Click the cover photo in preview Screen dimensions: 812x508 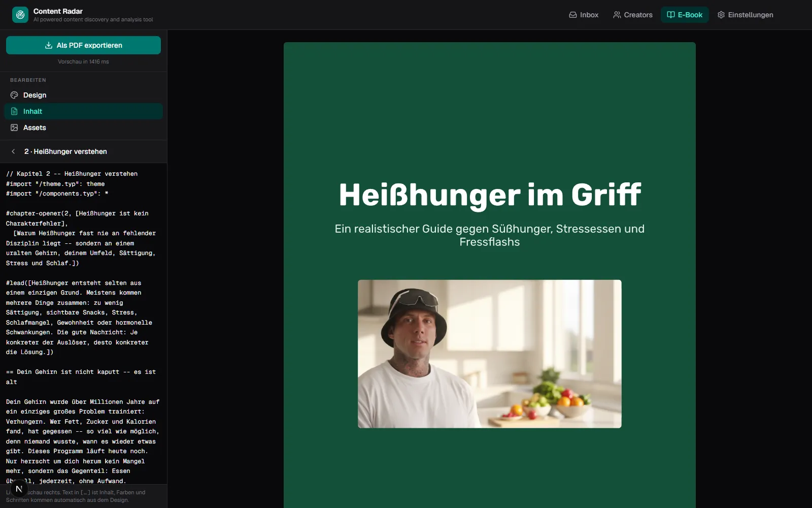coord(489,354)
